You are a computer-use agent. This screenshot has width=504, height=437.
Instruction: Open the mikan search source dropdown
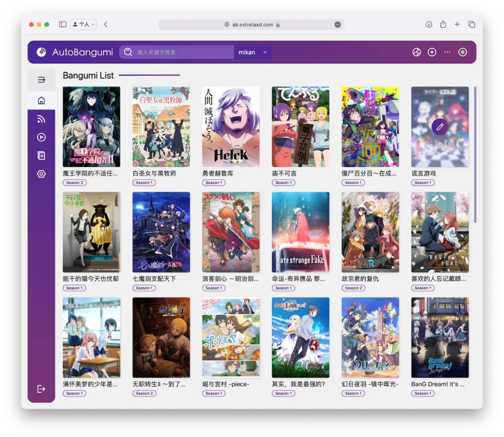[253, 52]
